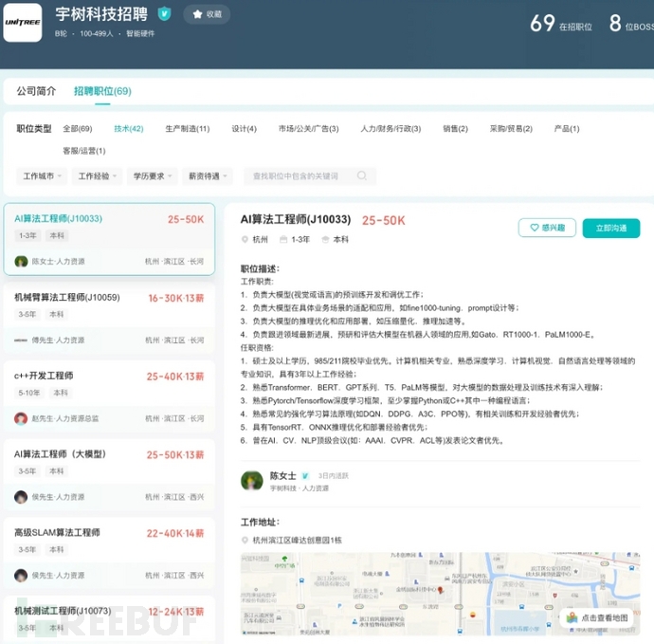Open AI算法工程师（大模型）job card
The width and height of the screenshot is (654, 644).
click(109, 474)
